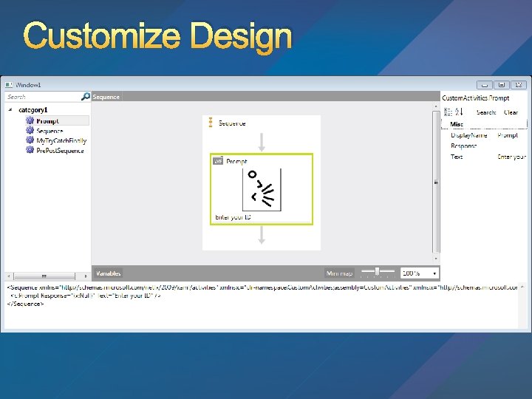This screenshot has height=399, width=532.
Task: Click the Response property row
Action: tap(485, 146)
